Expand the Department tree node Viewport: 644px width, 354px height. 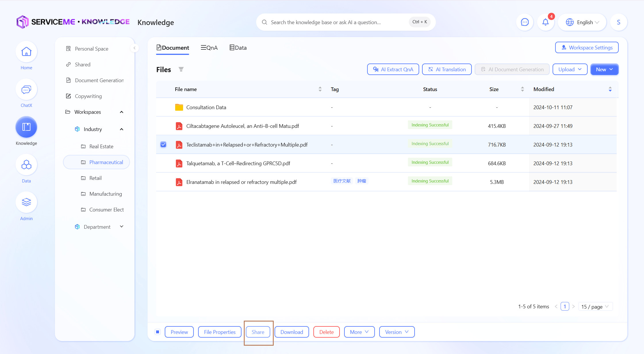point(122,227)
